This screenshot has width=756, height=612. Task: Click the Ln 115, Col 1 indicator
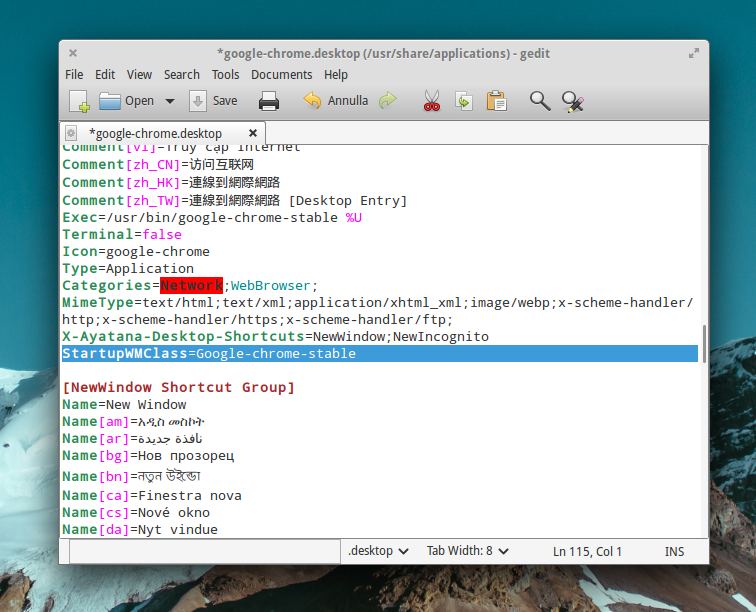click(587, 551)
